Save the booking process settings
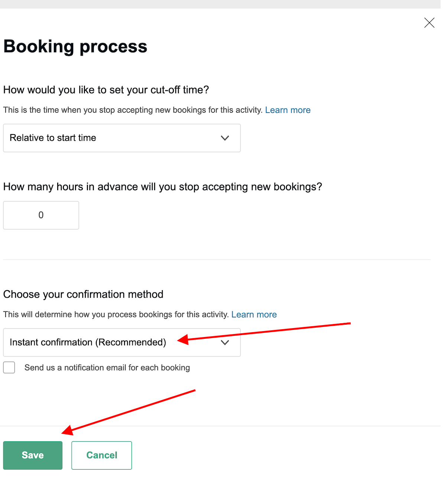The width and height of the screenshot is (448, 483). coord(33,455)
